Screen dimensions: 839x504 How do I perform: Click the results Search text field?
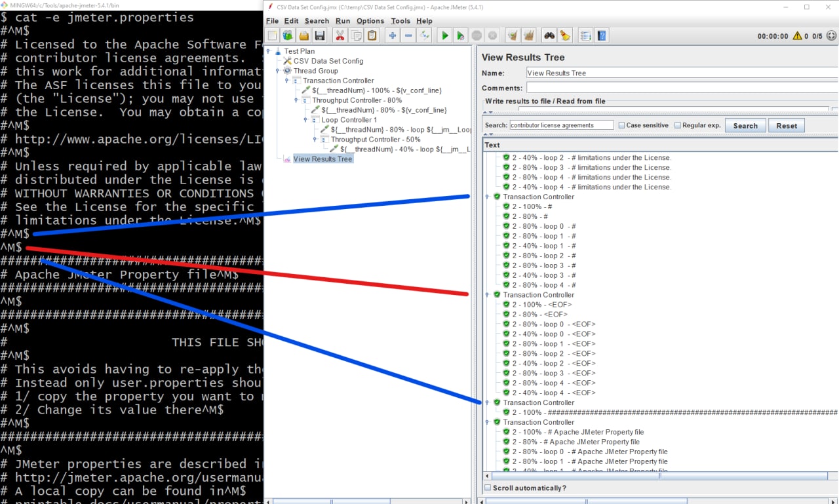coord(562,125)
